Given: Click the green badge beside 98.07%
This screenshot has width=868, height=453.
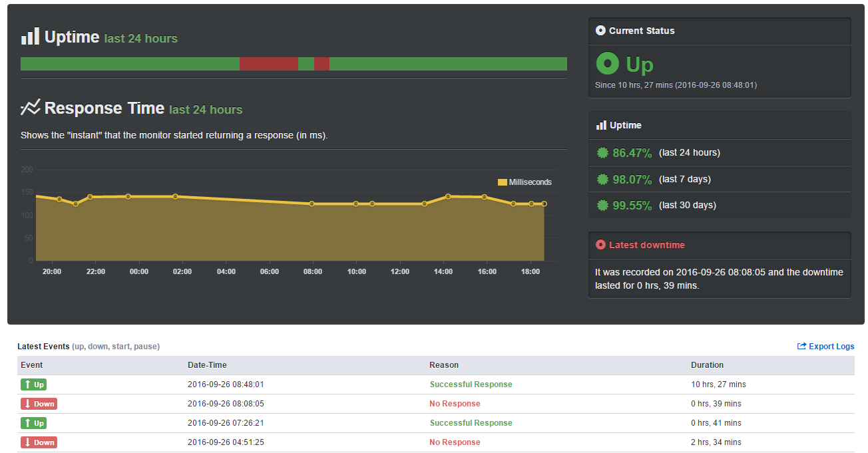Looking at the screenshot, I should [x=602, y=180].
